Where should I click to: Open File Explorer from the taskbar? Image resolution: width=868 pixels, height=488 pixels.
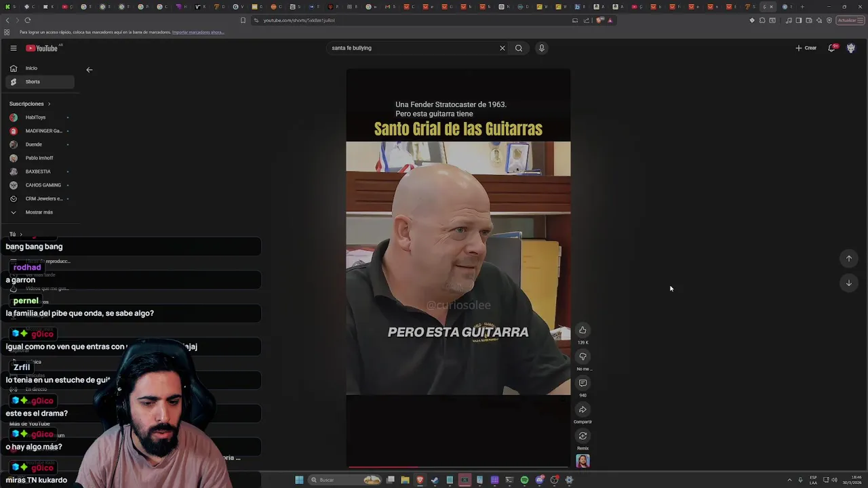tap(405, 480)
